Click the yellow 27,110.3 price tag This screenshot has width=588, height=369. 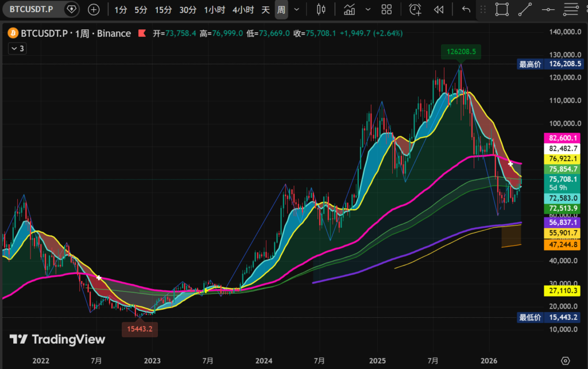tap(563, 291)
